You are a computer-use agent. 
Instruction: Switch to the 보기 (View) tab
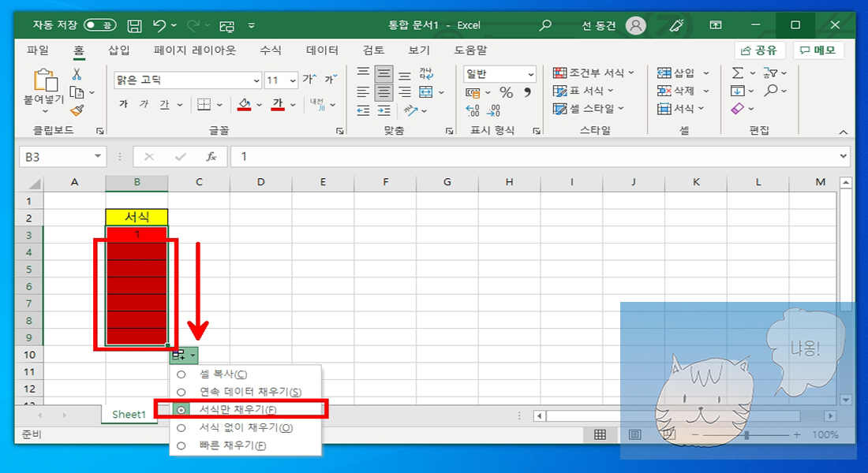pyautogui.click(x=419, y=50)
